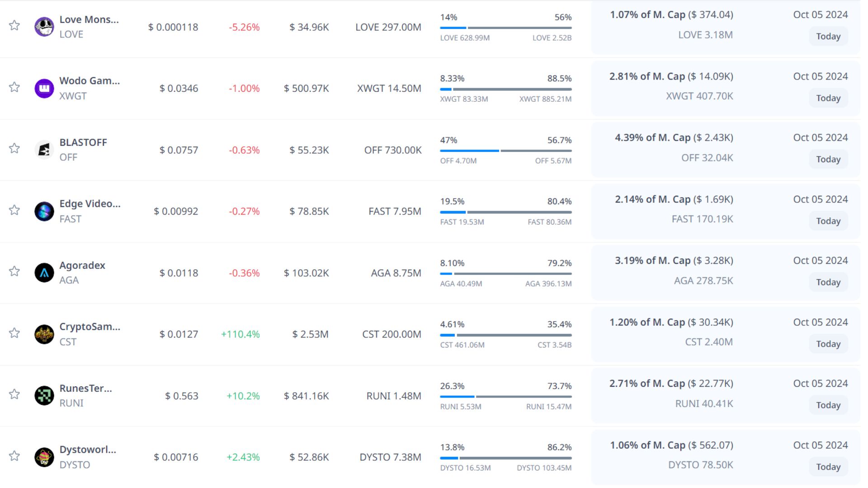The image size is (868, 488).
Task: Toggle watchlist star for RunesTerminal
Action: [14, 394]
